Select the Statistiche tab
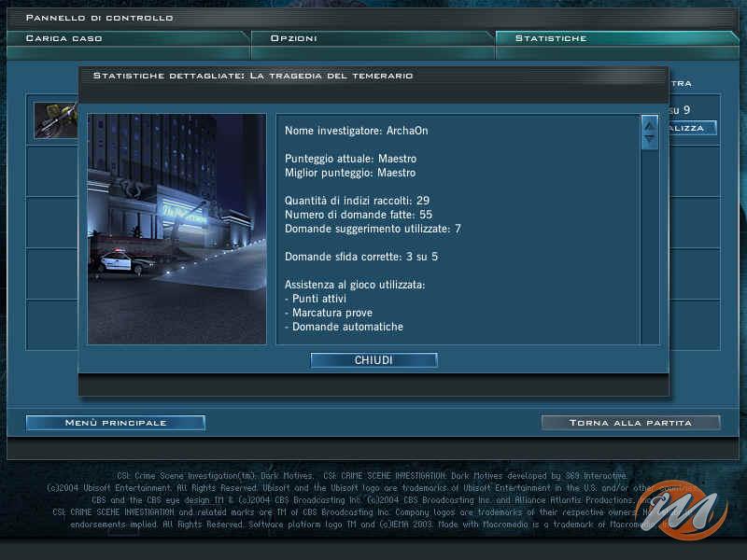Image resolution: width=747 pixels, height=560 pixels. pos(616,38)
